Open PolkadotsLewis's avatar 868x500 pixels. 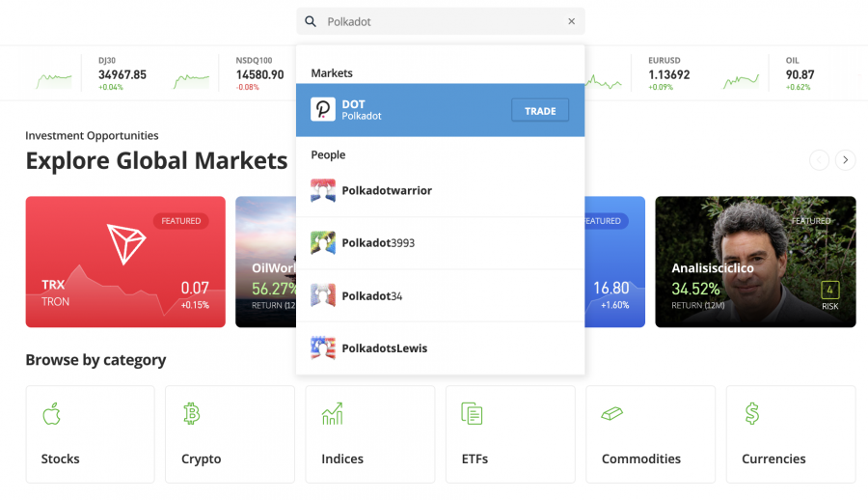(323, 348)
